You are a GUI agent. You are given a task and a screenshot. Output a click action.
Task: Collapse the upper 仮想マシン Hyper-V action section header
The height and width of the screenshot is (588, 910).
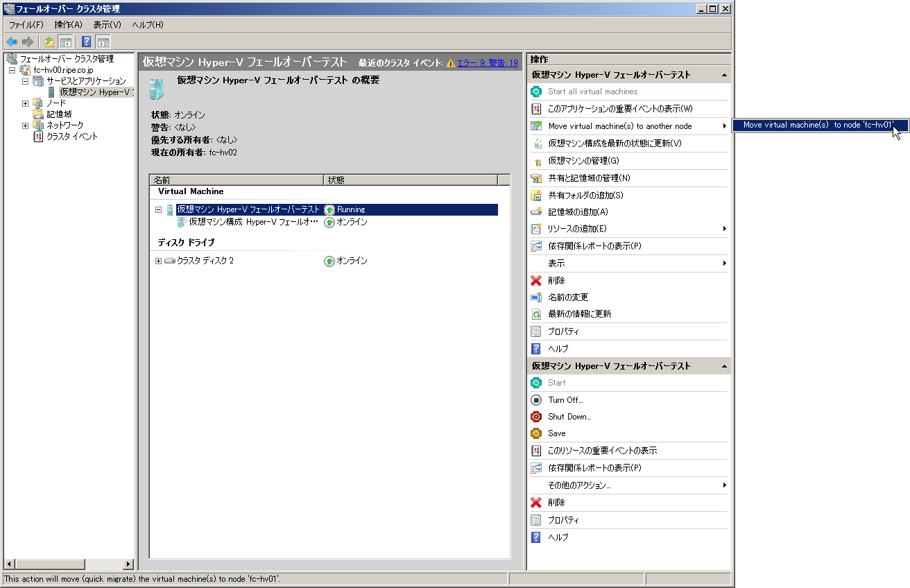[723, 75]
